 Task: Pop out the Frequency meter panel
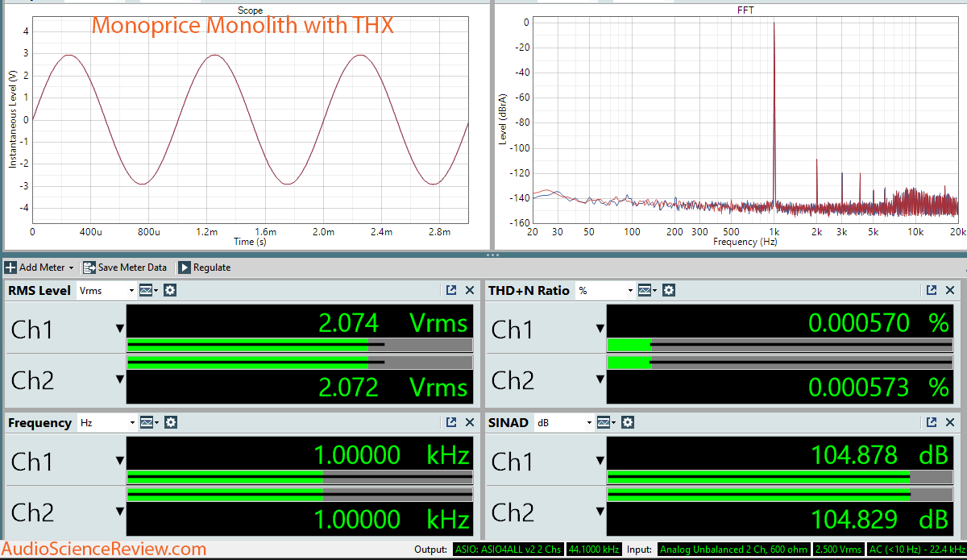(451, 422)
